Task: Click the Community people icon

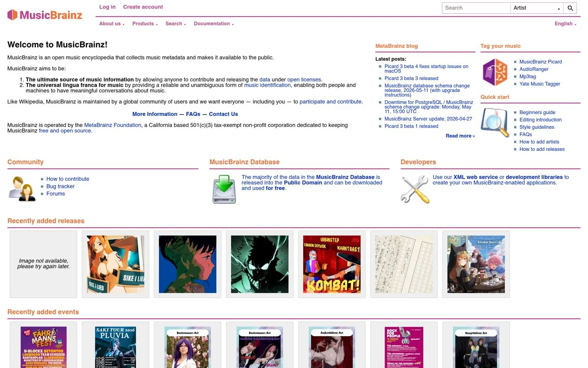Action: (x=23, y=189)
